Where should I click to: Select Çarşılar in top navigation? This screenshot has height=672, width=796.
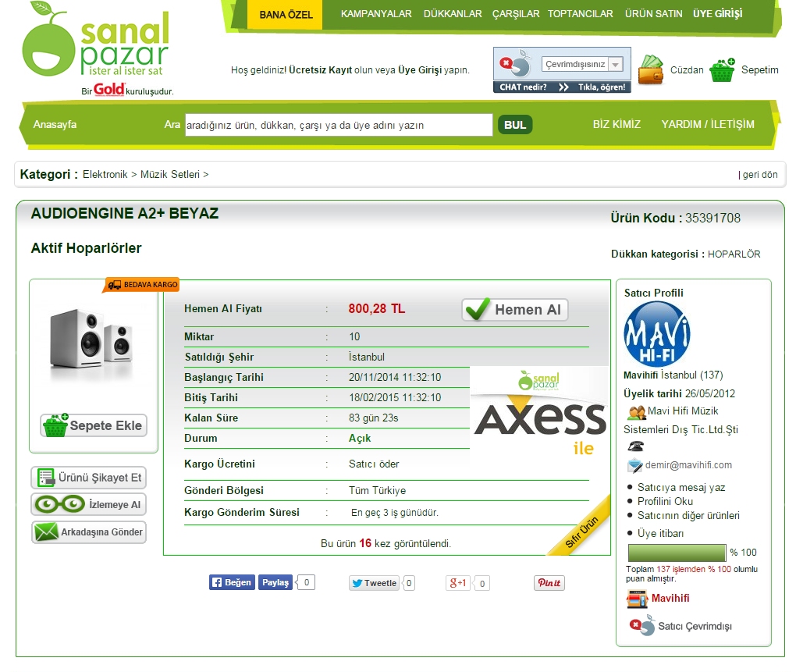(x=516, y=14)
